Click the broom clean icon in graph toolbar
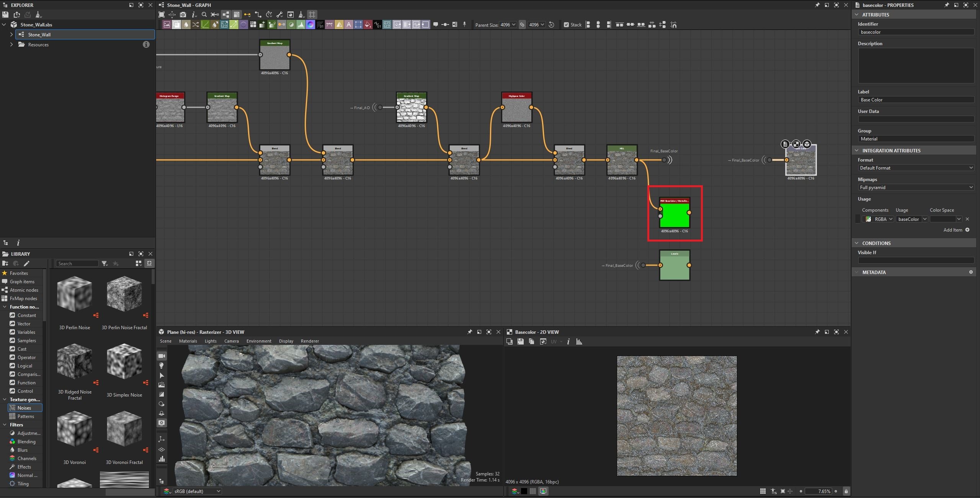 [301, 15]
